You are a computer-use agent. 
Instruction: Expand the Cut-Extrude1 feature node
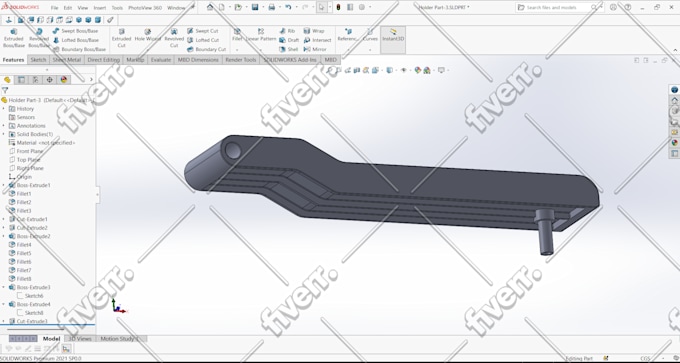(x=3, y=219)
